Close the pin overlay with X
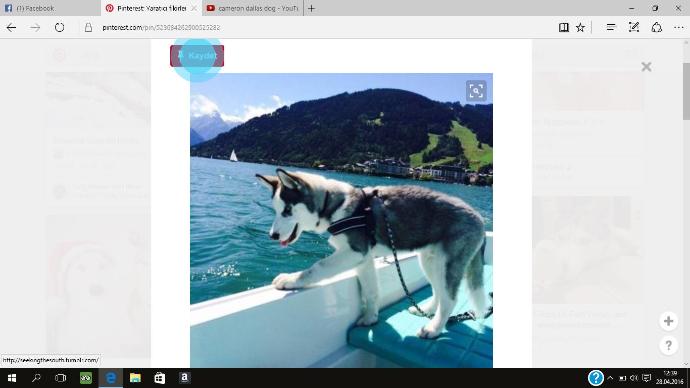 646,67
